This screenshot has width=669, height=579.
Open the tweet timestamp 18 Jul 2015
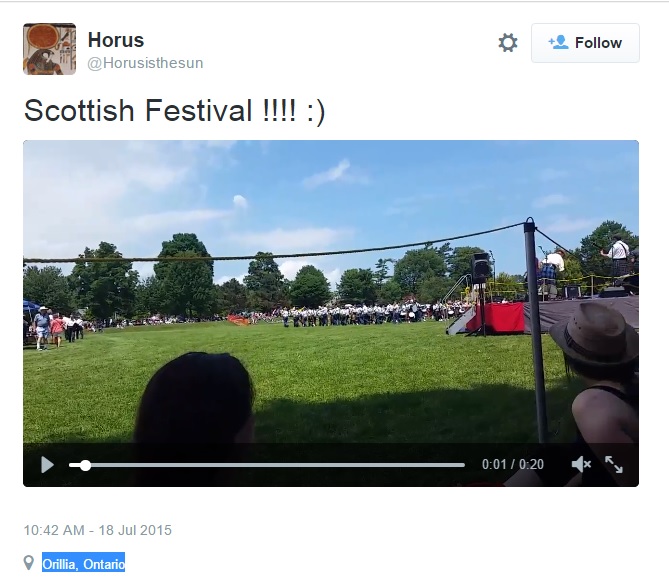tap(98, 530)
